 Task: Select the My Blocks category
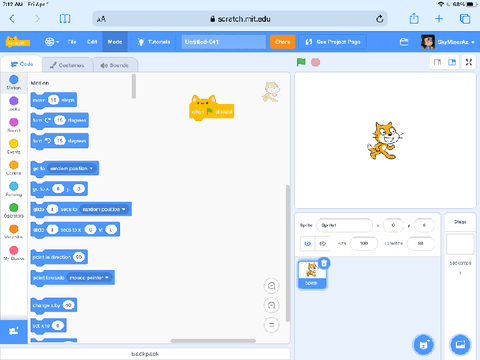click(x=14, y=253)
